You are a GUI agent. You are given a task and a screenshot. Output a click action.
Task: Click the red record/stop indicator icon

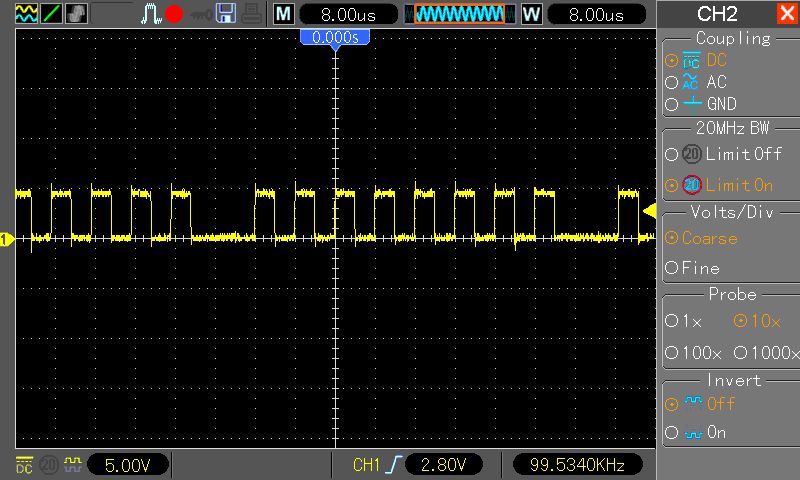click(174, 14)
